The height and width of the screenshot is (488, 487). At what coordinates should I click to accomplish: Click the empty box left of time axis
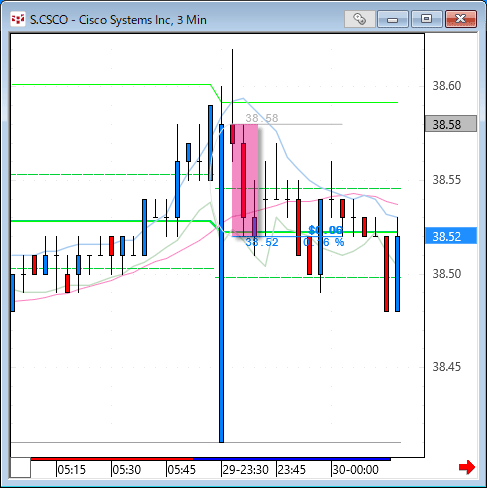20,468
